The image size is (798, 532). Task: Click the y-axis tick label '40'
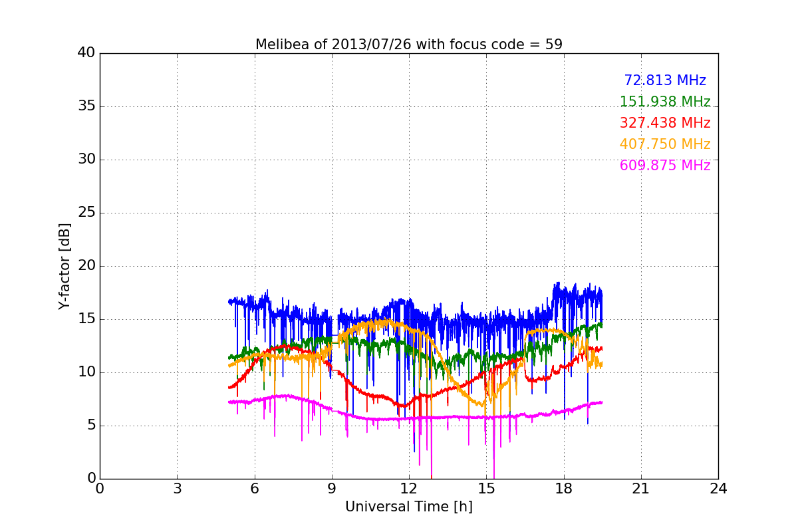(86, 53)
